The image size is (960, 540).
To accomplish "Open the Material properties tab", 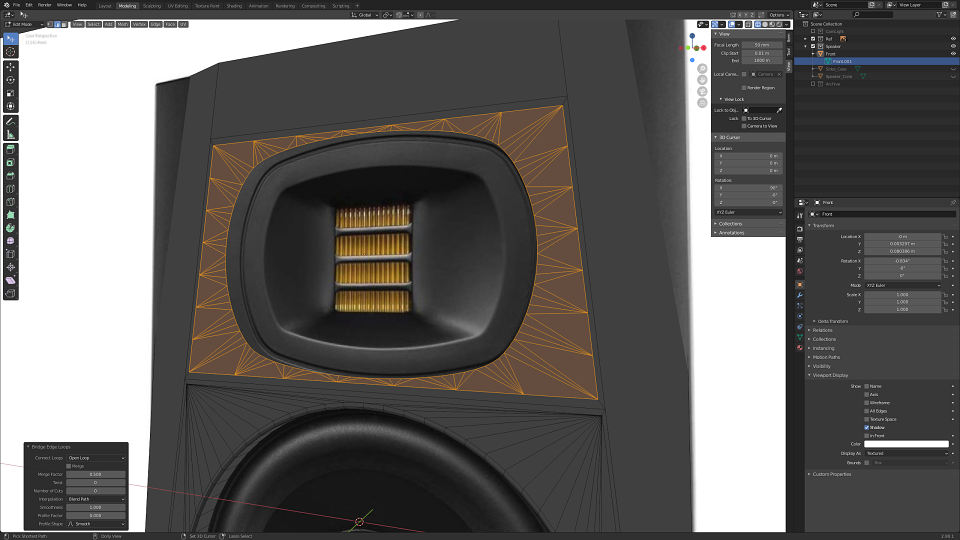I will tap(800, 348).
